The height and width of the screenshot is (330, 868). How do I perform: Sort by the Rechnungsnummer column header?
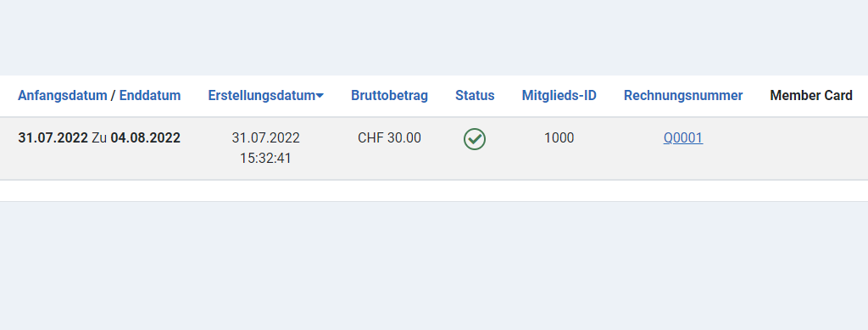tap(683, 95)
